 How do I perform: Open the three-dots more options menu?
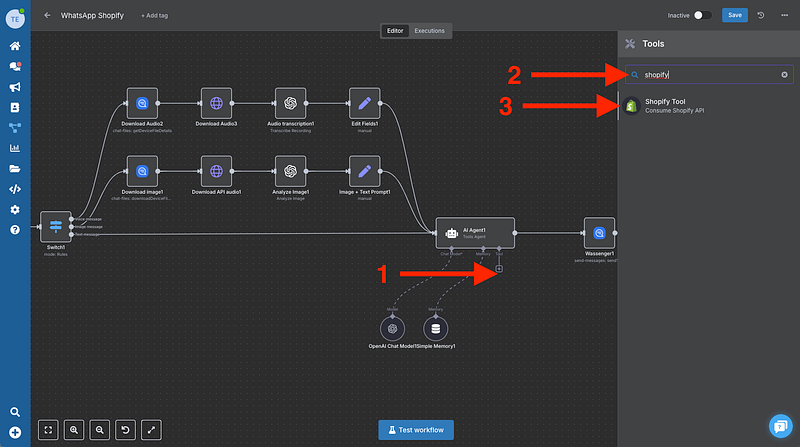point(783,15)
